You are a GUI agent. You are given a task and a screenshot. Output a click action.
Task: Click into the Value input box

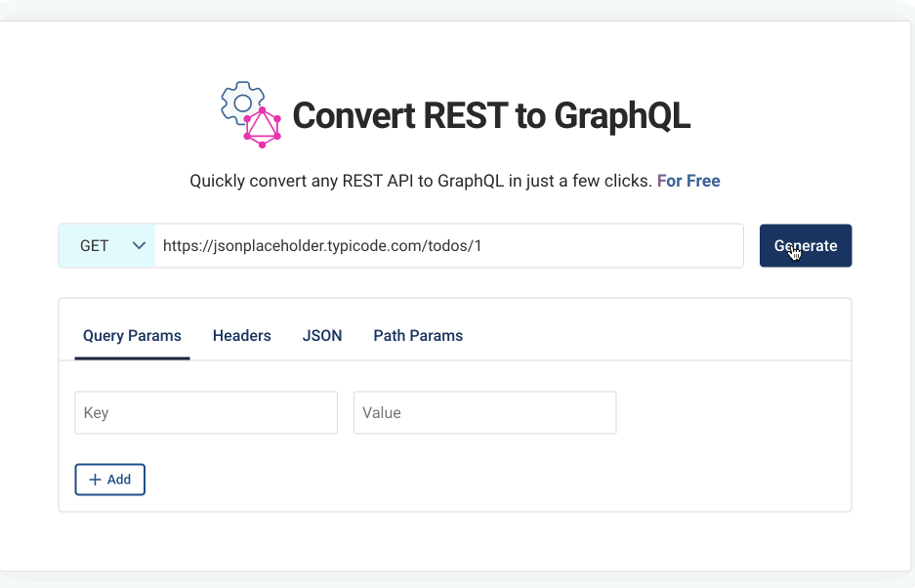pos(485,413)
